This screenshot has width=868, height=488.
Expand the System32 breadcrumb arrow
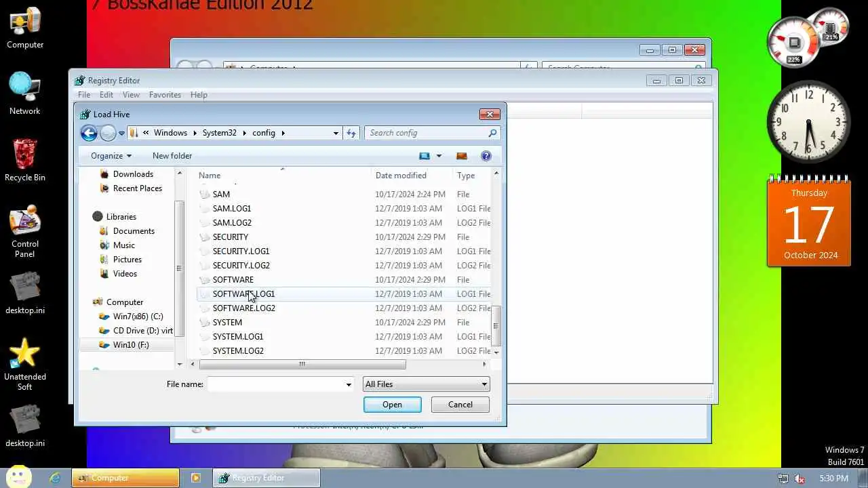(x=244, y=133)
